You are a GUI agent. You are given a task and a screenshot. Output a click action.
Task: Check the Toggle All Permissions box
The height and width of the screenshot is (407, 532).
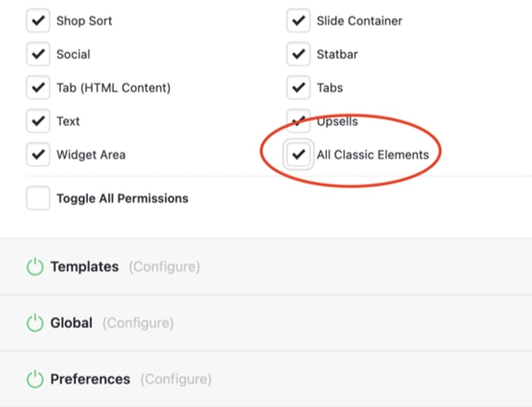(38, 199)
